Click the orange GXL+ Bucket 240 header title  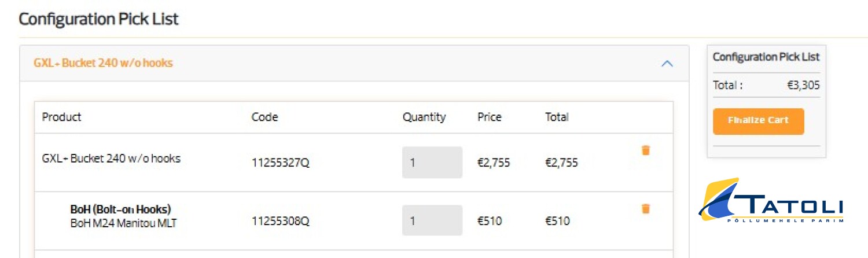pyautogui.click(x=103, y=63)
